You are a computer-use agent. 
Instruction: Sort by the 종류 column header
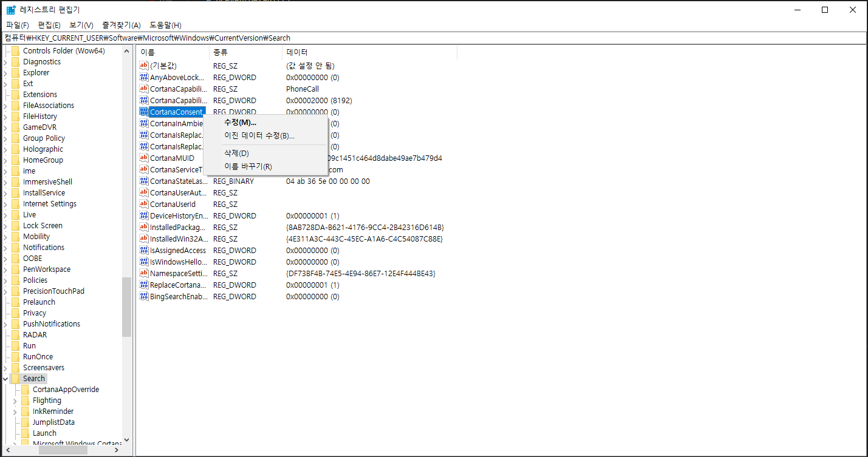click(245, 52)
